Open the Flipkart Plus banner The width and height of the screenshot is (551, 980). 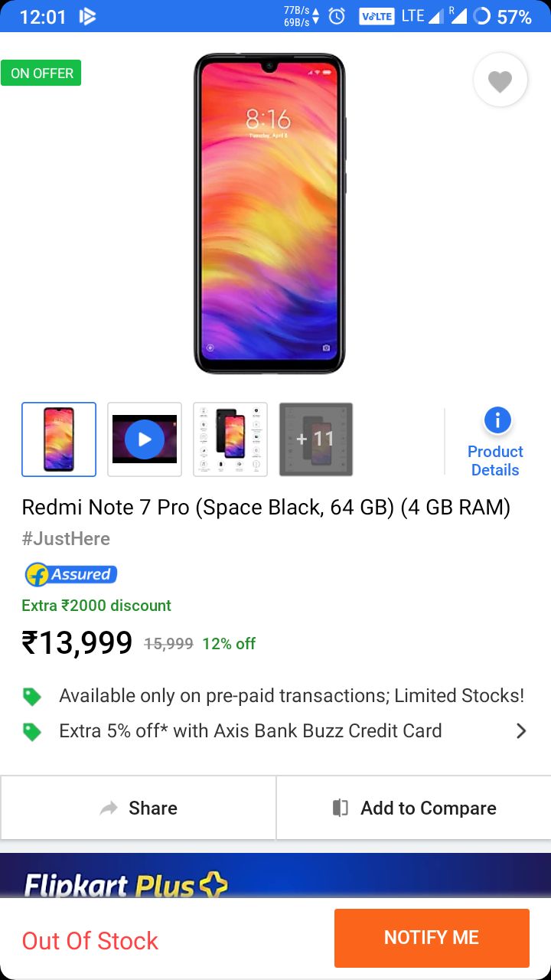(x=275, y=875)
